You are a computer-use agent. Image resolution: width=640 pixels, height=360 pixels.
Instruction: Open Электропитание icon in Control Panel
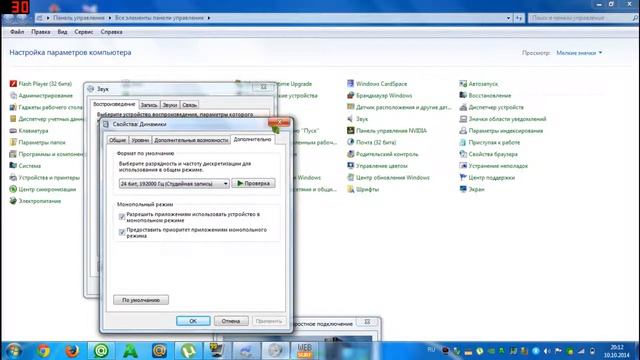(13, 201)
